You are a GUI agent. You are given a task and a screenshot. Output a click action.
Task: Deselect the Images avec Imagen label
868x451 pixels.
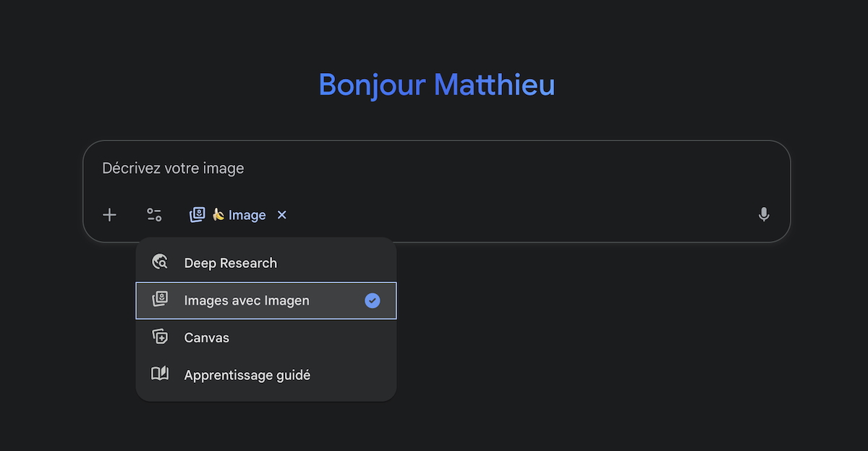coord(247,300)
